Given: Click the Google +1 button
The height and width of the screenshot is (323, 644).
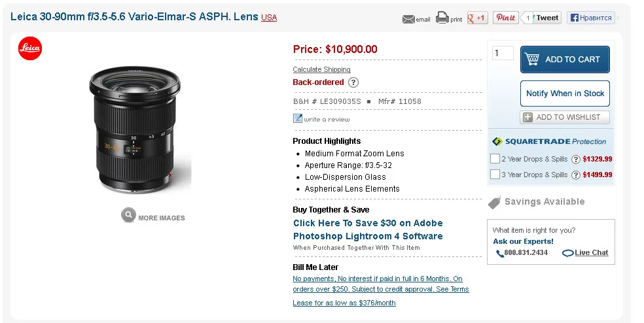Looking at the screenshot, I should pos(477,18).
